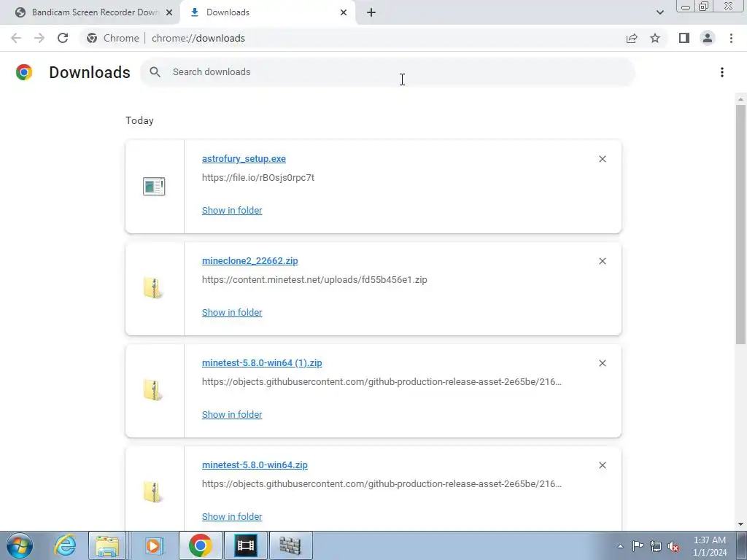747x560 pixels.
Task: Remove minetest-5.8.0-win64 (1).zip from the list
Action: (x=602, y=363)
